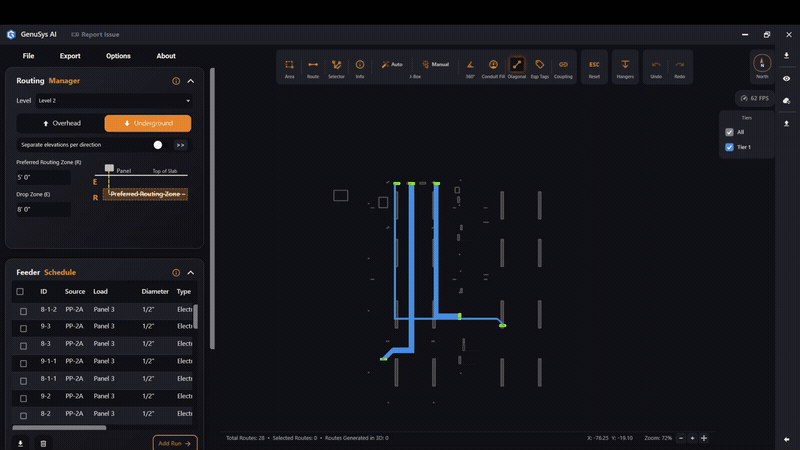Click the Drop Zone 8' 0" field

43,210
